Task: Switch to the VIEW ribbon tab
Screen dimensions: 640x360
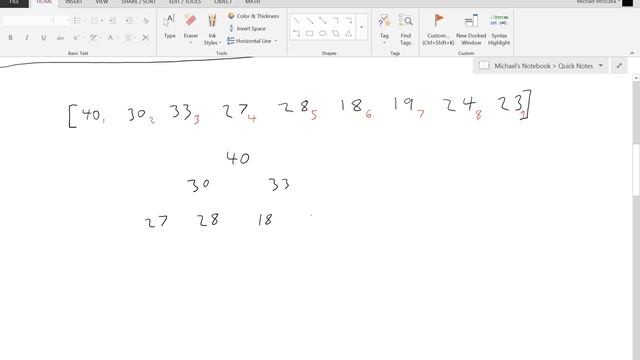Action: pos(102,2)
